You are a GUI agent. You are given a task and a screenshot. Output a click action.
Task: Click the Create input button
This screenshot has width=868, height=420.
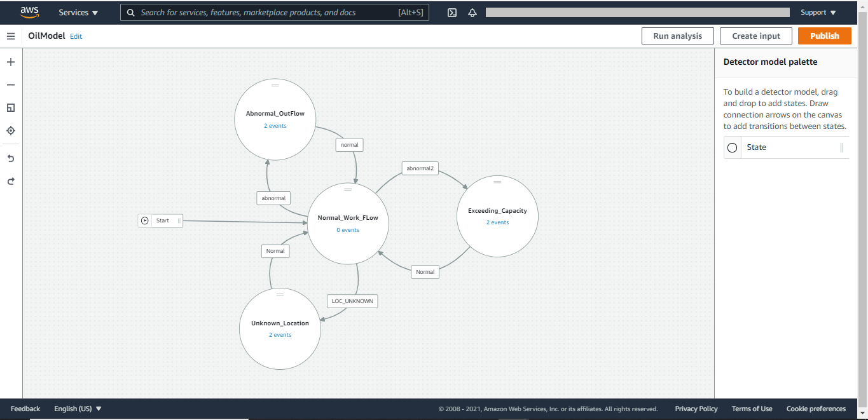pos(756,36)
